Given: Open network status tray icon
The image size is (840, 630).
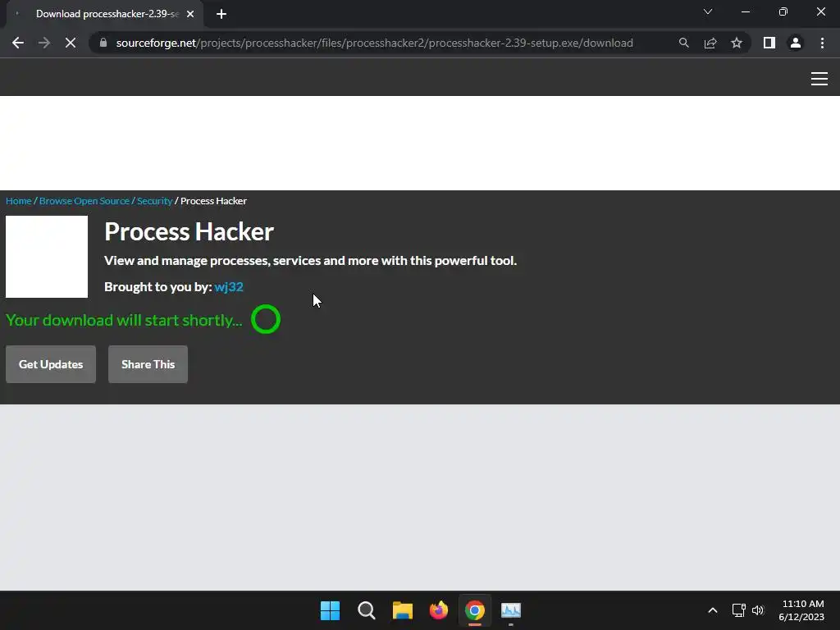Looking at the screenshot, I should point(739,610).
